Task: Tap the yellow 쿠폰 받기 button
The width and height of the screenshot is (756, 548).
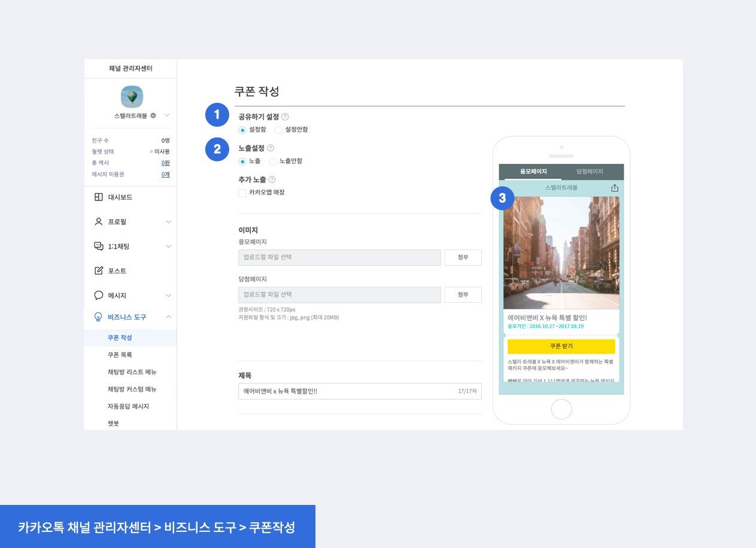Action: [561, 346]
